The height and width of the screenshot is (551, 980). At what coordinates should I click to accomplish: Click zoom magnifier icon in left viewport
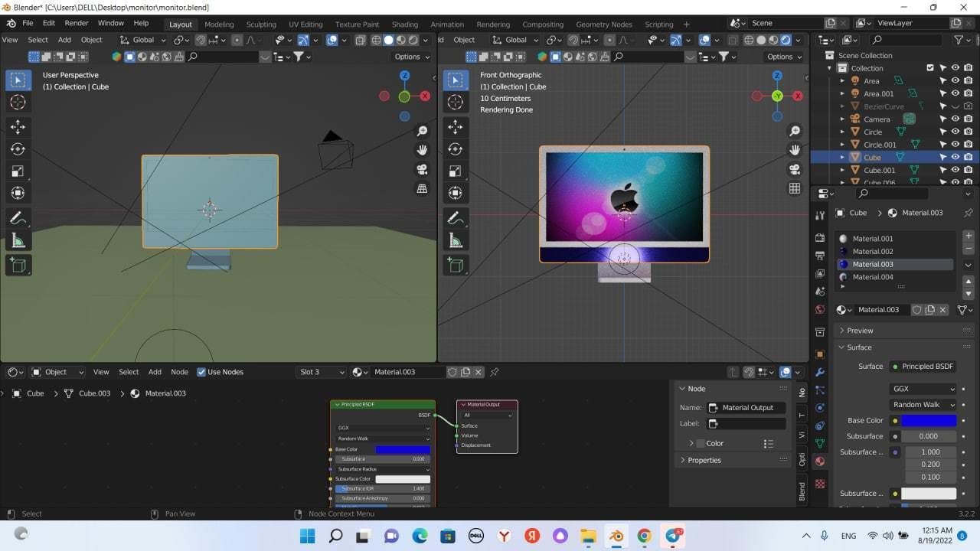pos(422,132)
